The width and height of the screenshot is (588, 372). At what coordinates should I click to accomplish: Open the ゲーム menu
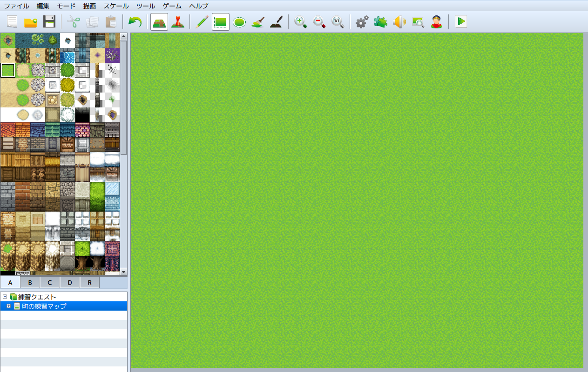[x=172, y=6]
